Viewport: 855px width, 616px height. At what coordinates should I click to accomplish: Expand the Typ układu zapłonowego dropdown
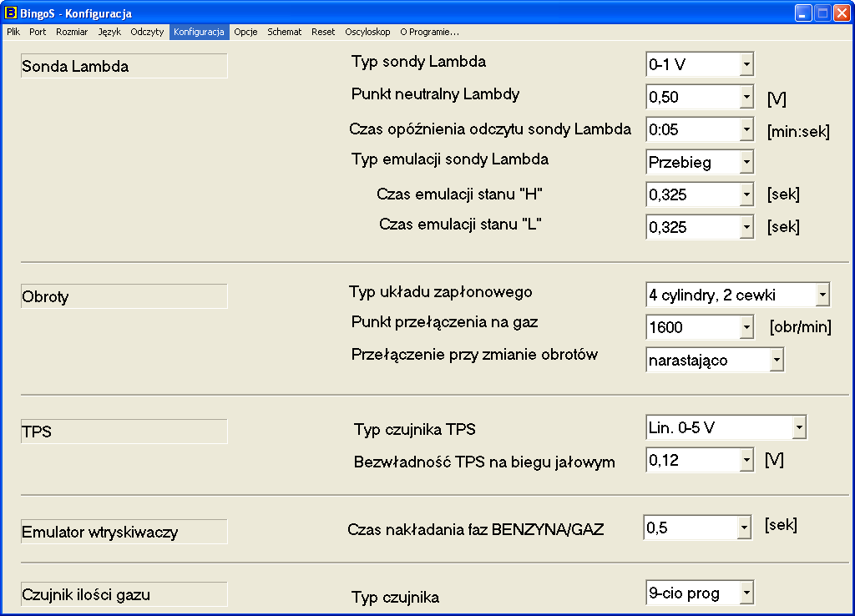point(822,295)
